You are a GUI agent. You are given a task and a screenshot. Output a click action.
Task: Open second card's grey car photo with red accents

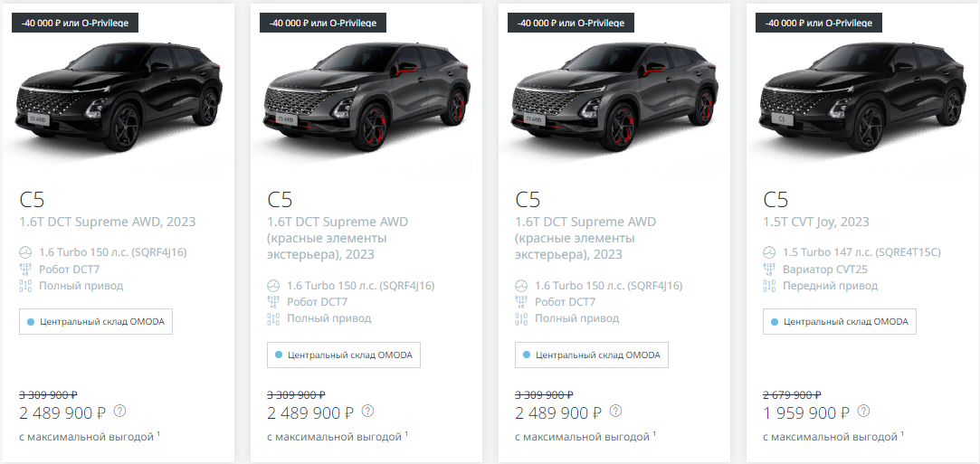pyautogui.click(x=366, y=97)
